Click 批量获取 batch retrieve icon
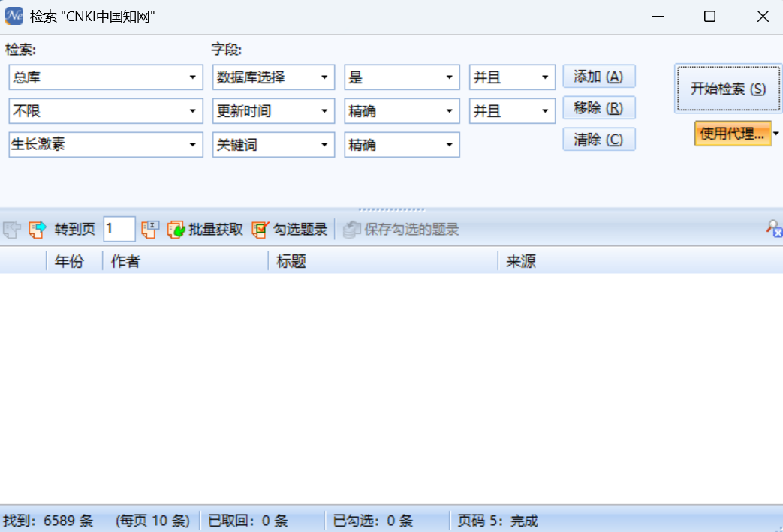Viewport: 783px width, 532px height. tap(176, 230)
